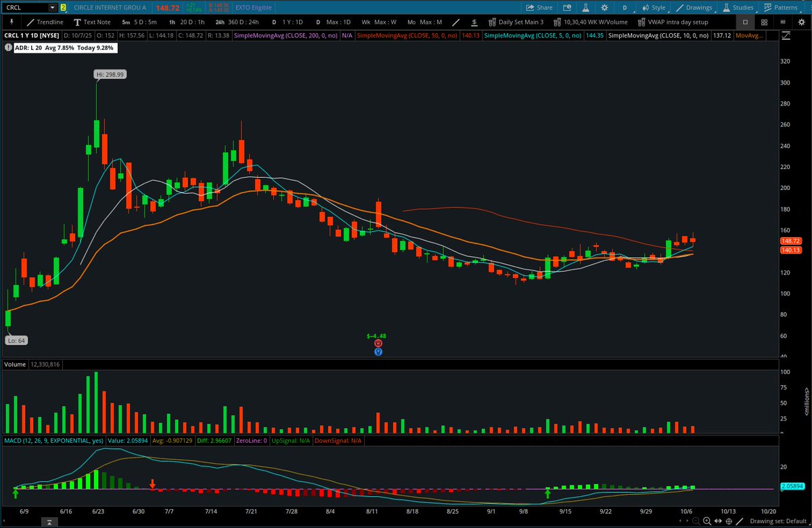
Task: Switch to Max : 1D daily timeframe
Action: (x=334, y=22)
